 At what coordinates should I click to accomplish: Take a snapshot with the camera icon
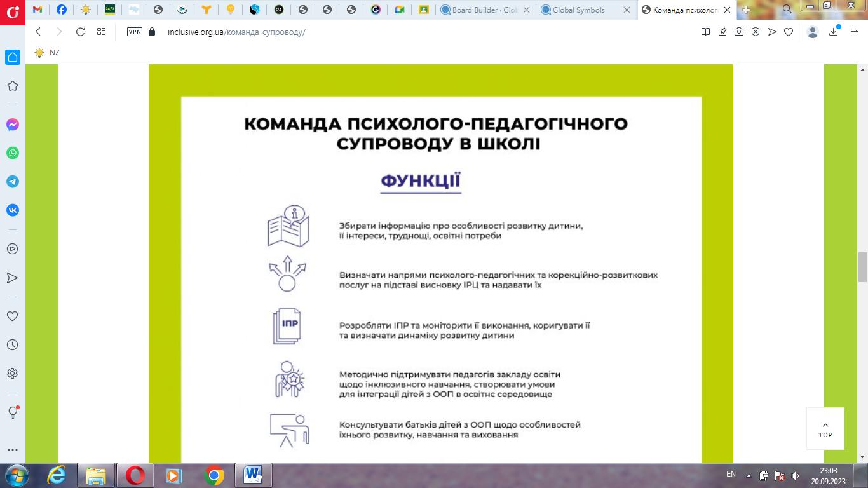(739, 32)
